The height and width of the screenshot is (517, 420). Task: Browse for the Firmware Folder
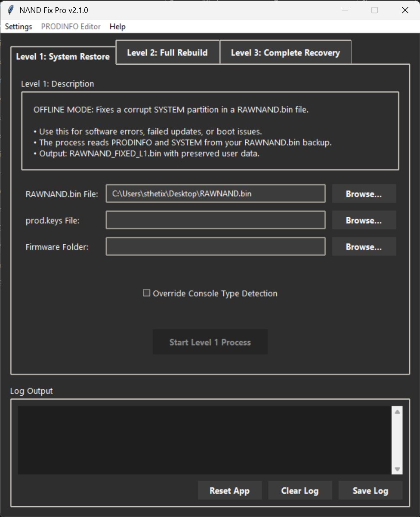(x=364, y=247)
